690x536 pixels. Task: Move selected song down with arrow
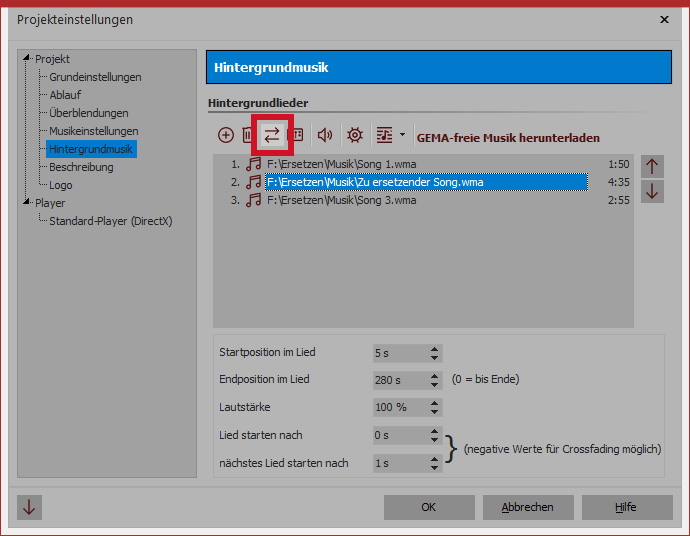652,191
